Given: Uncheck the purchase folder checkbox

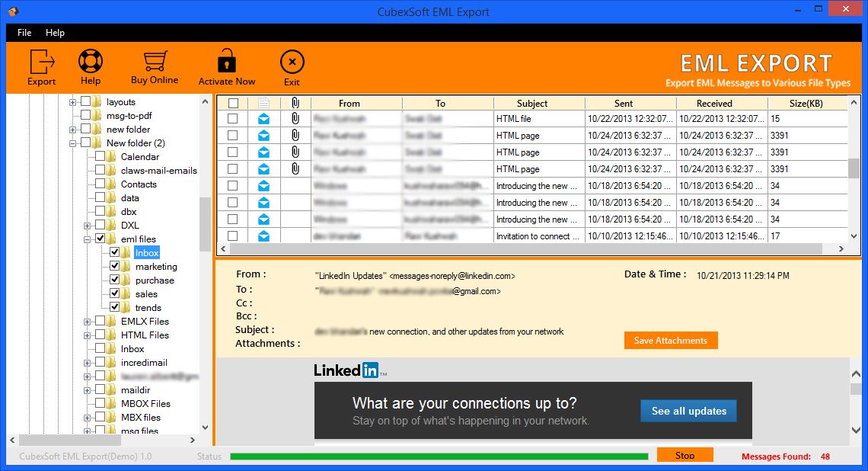Looking at the screenshot, I should [114, 280].
